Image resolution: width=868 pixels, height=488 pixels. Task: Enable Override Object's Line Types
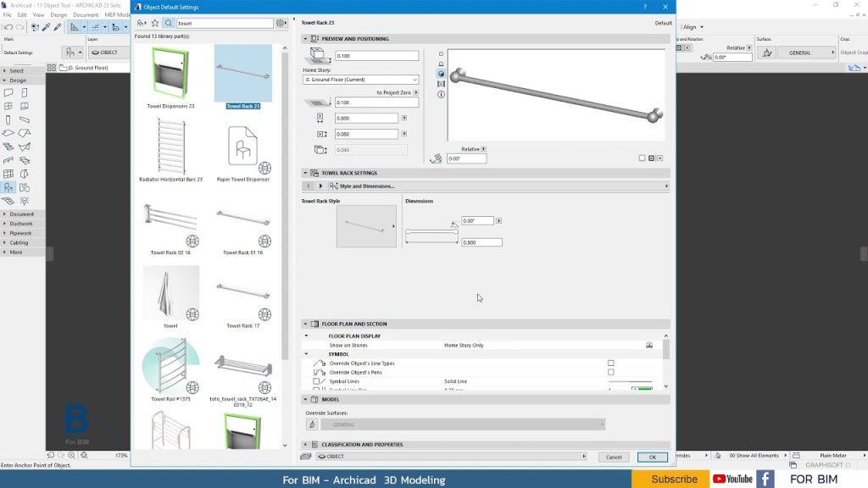tap(611, 363)
